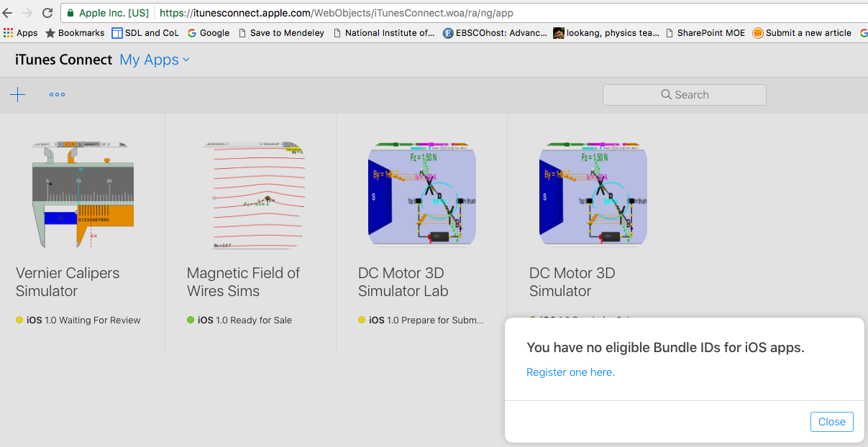The image size is (868, 447).
Task: Expand the My Apps dropdown
Action: click(155, 60)
